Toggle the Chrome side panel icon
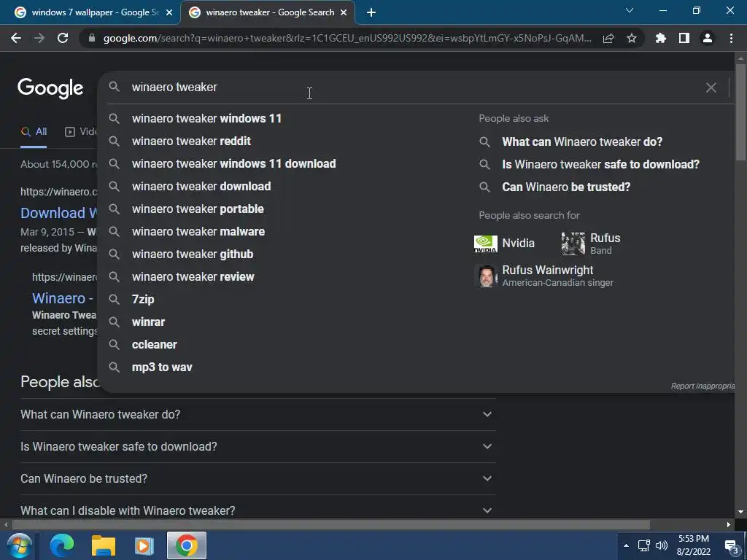The image size is (747, 560). click(x=684, y=38)
